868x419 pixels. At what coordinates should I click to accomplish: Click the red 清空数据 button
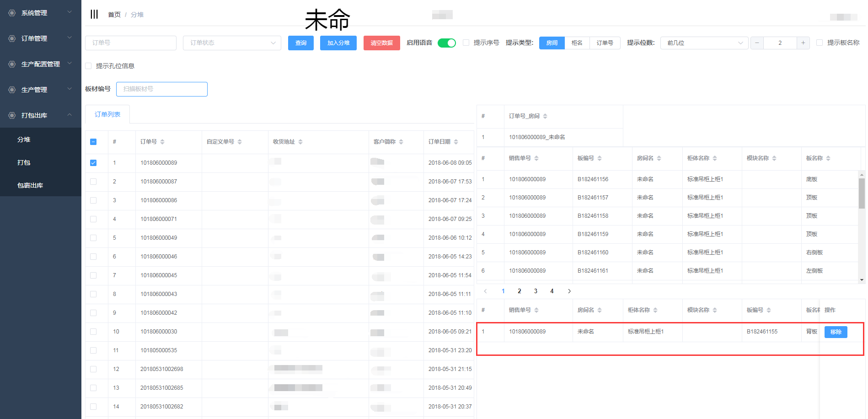pyautogui.click(x=381, y=43)
